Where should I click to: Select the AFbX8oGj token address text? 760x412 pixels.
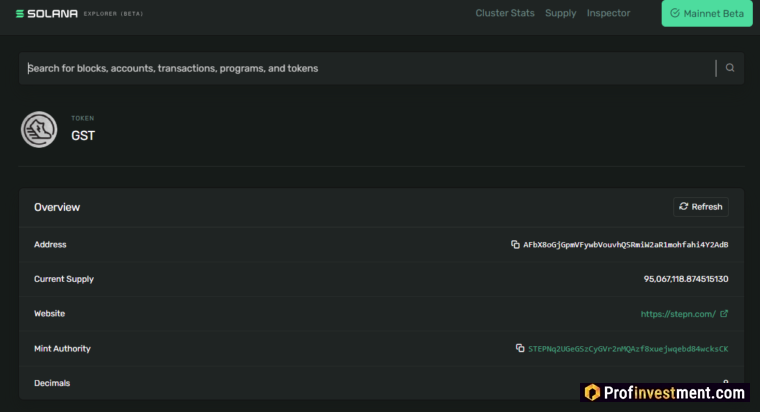[x=625, y=245]
